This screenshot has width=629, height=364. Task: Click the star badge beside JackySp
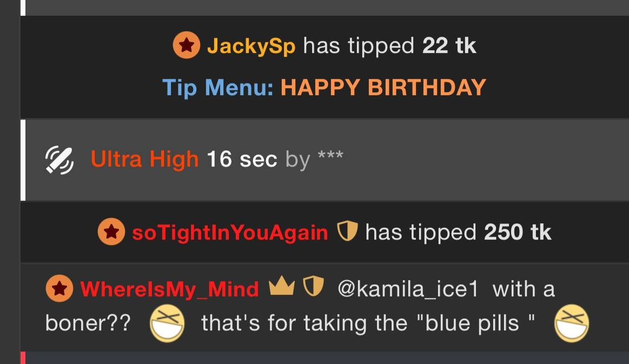(187, 45)
